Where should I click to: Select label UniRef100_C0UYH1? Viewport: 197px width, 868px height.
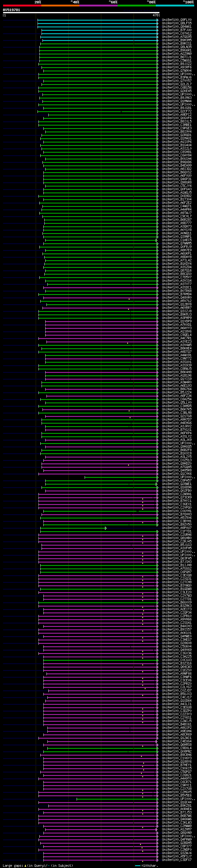coord(177,511)
